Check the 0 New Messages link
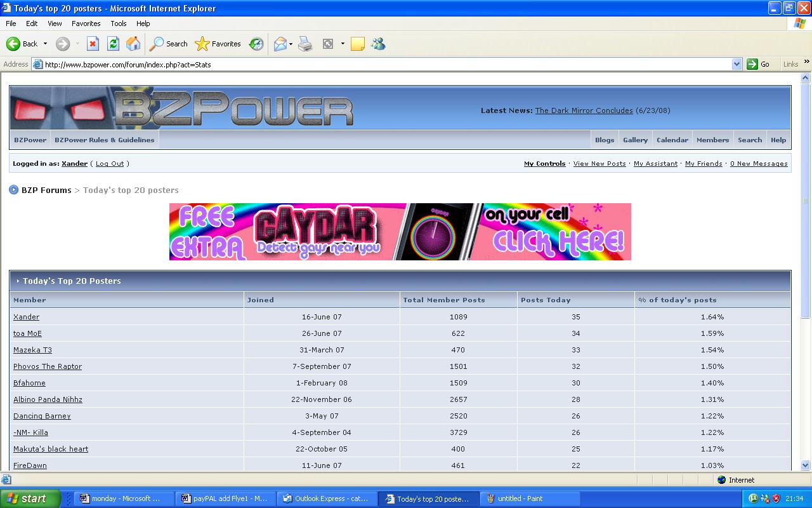The height and width of the screenshot is (508, 812). 759,163
